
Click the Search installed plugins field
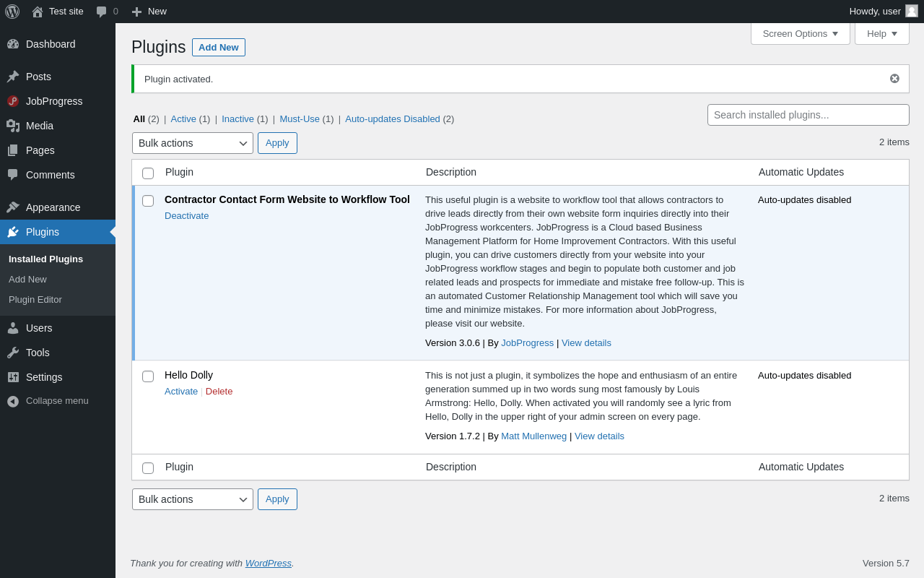pyautogui.click(x=808, y=115)
